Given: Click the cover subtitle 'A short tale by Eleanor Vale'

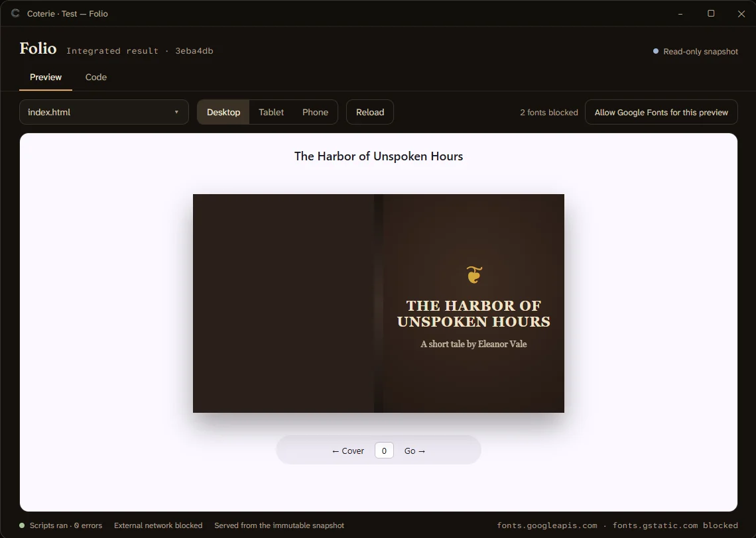Looking at the screenshot, I should pos(473,344).
